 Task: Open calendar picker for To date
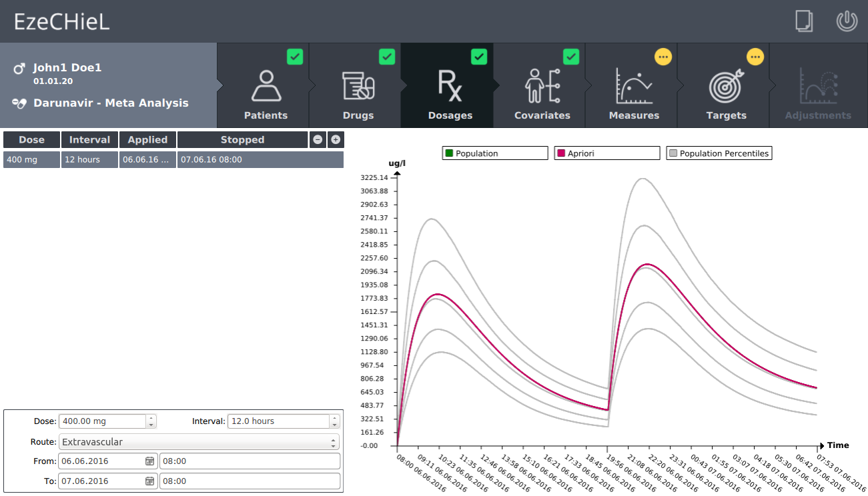(150, 481)
